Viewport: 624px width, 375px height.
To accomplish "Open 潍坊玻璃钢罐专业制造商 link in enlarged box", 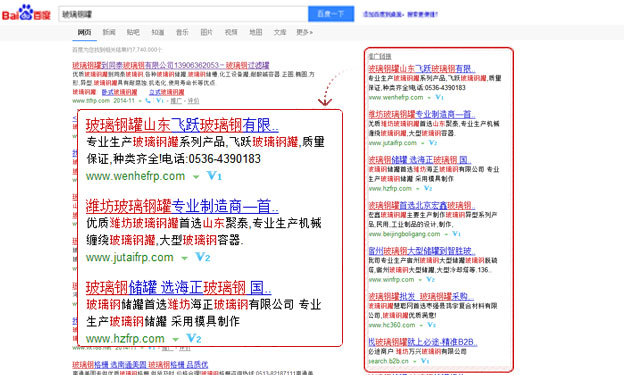I will pyautogui.click(x=182, y=206).
